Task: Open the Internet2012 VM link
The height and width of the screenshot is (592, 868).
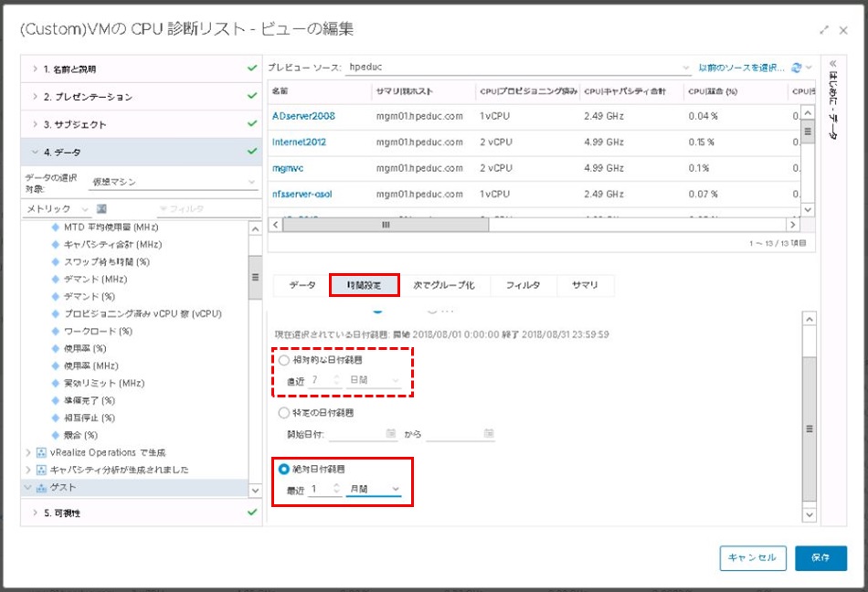Action: point(299,143)
